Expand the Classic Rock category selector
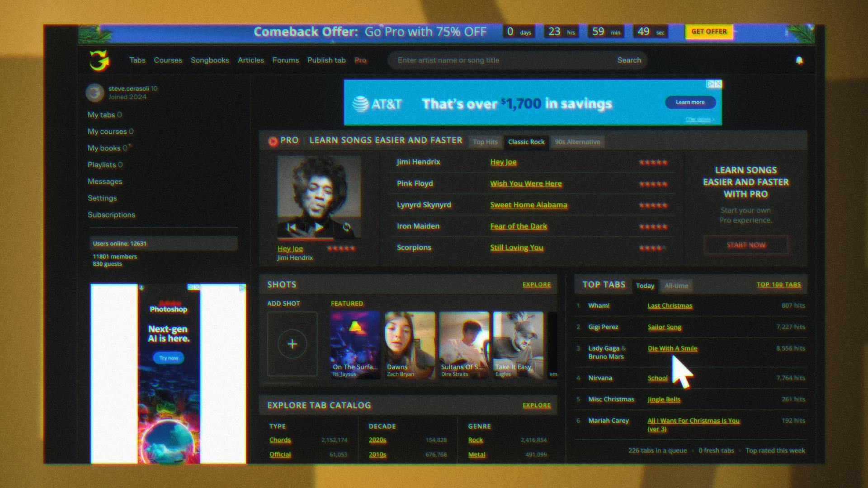 (526, 142)
